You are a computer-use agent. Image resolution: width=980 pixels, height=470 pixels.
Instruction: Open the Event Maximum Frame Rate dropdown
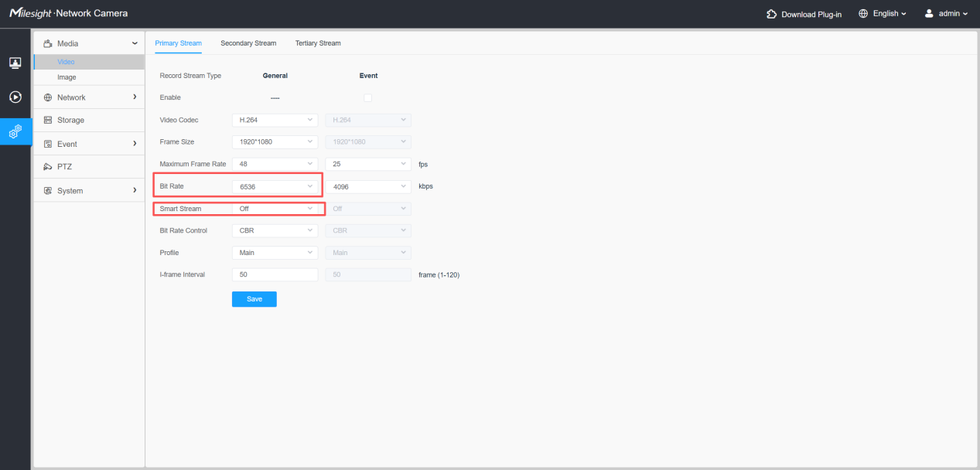[x=368, y=164]
